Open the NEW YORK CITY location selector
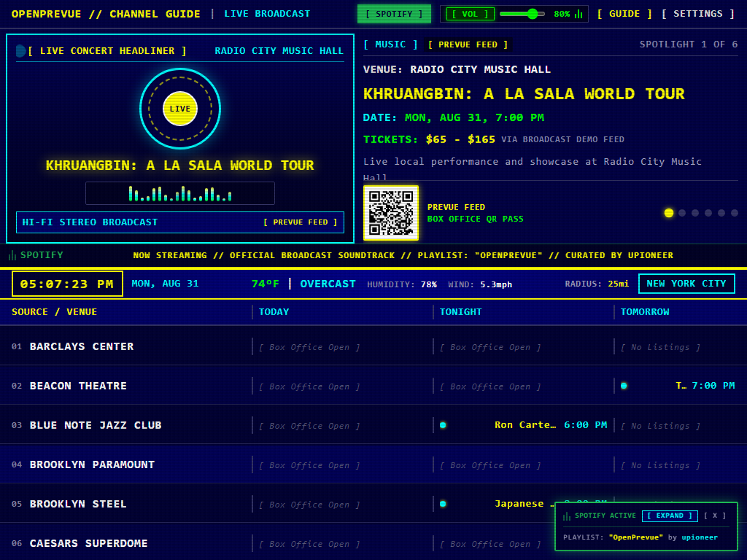The image size is (747, 560). point(686,284)
